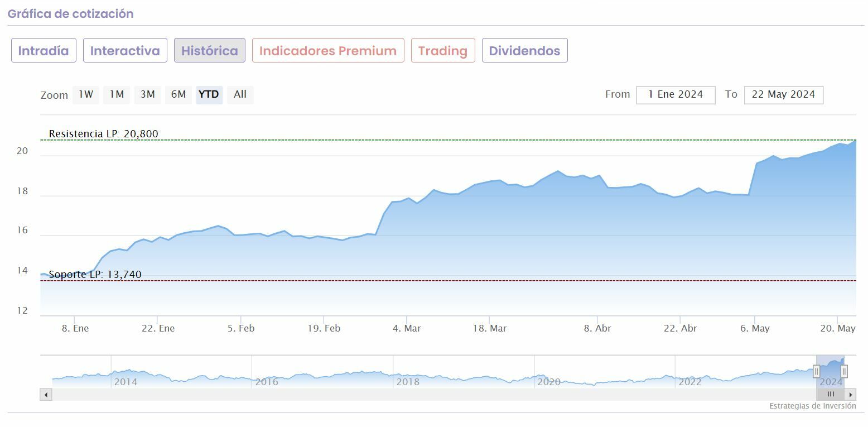Screen dimensions: 868x427
Task: Click the left range handle in navigator
Action: (x=816, y=371)
